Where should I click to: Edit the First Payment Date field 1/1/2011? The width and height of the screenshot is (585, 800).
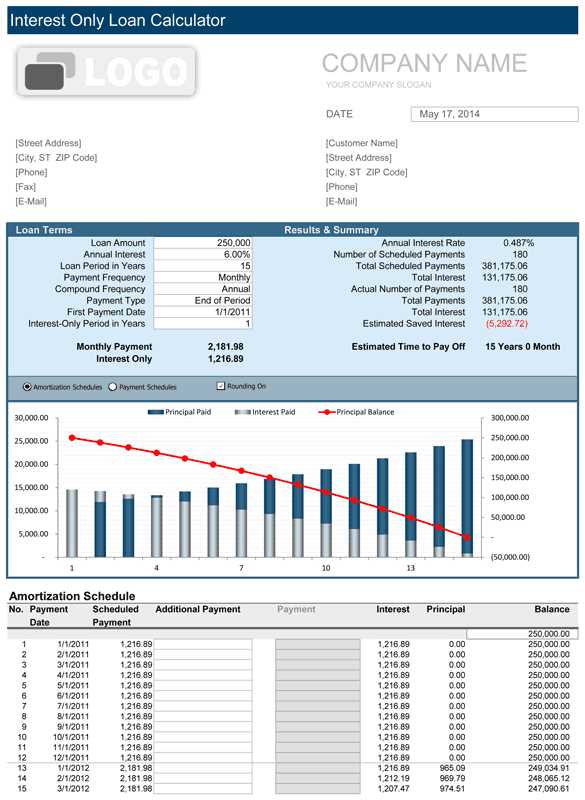(x=202, y=312)
